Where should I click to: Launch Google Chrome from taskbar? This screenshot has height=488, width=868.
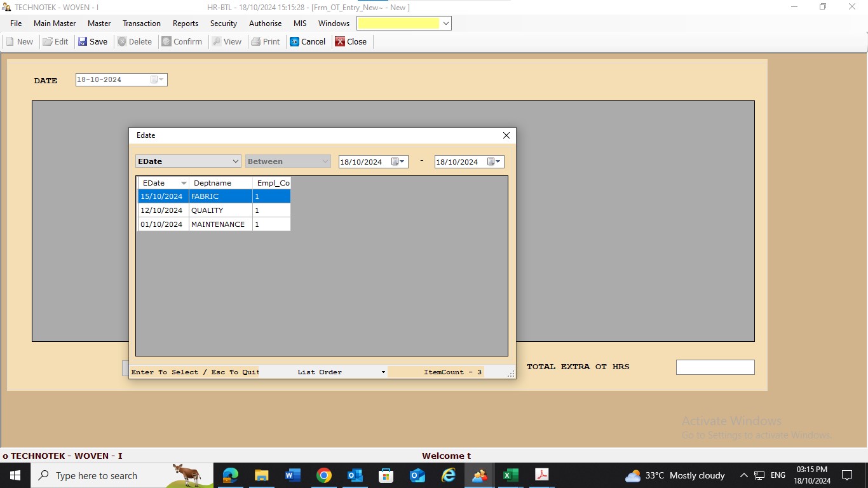pyautogui.click(x=324, y=475)
